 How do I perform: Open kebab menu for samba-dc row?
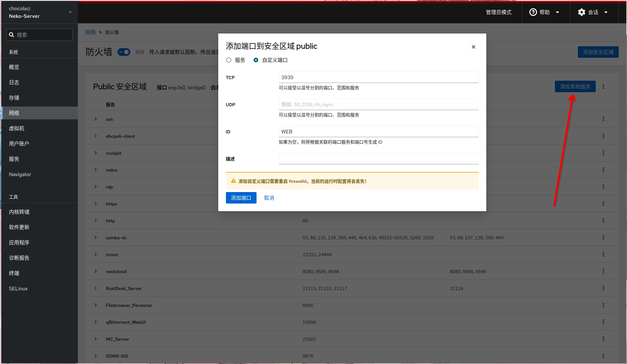click(x=603, y=237)
